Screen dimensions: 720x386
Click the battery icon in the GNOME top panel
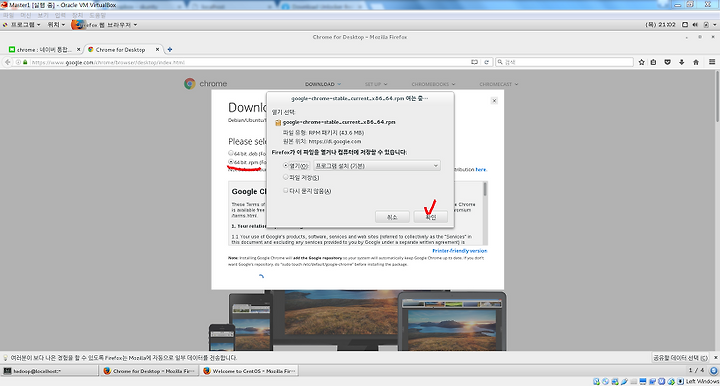(x=706, y=25)
